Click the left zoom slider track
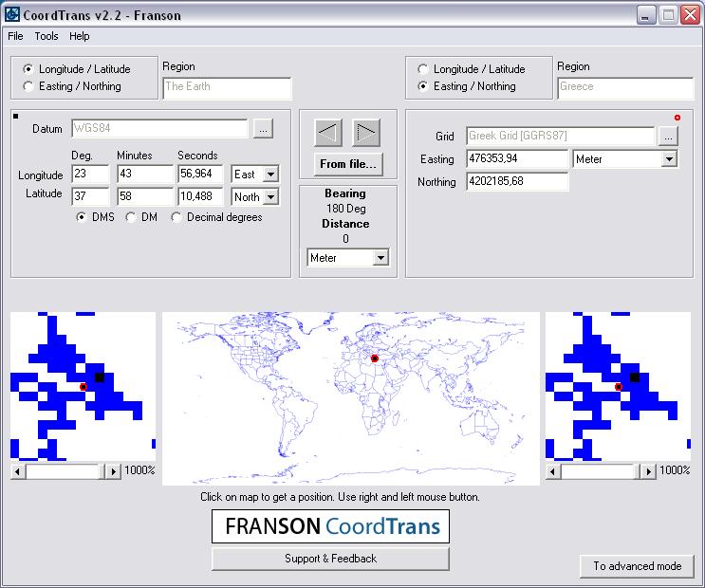The width and height of the screenshot is (705, 588). pyautogui.click(x=65, y=471)
